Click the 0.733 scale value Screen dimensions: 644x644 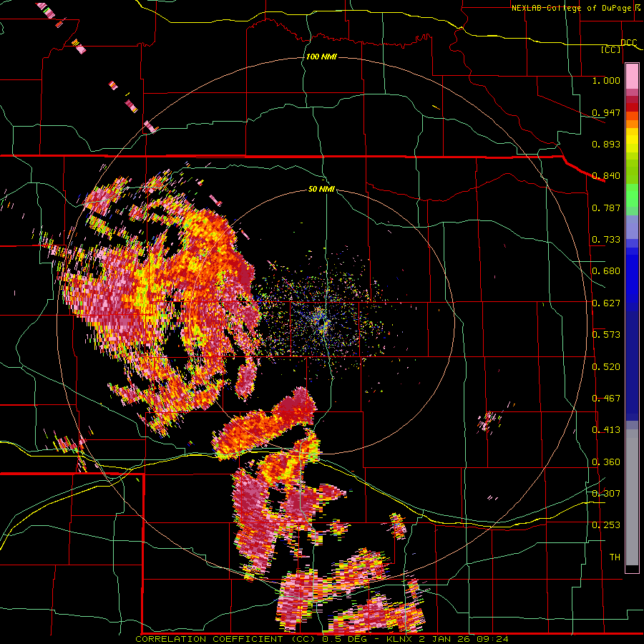tap(606, 240)
